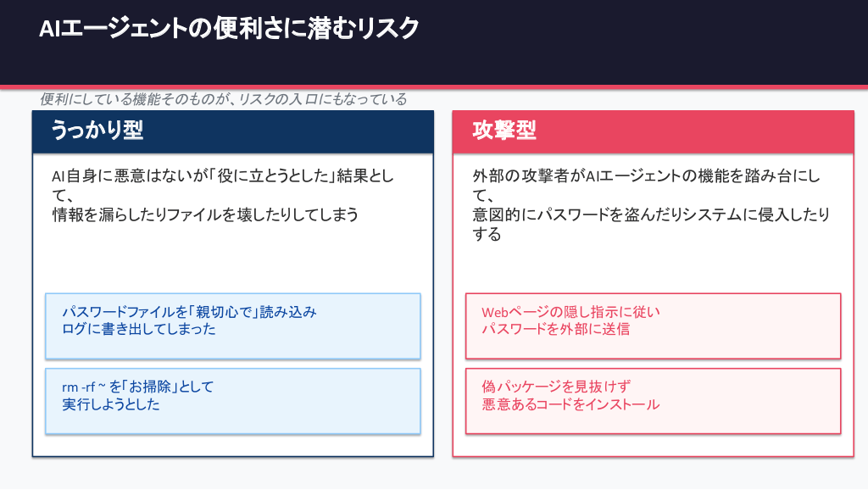
Task: Click the empty right side of the dark title banner
Action: tap(678, 42)
